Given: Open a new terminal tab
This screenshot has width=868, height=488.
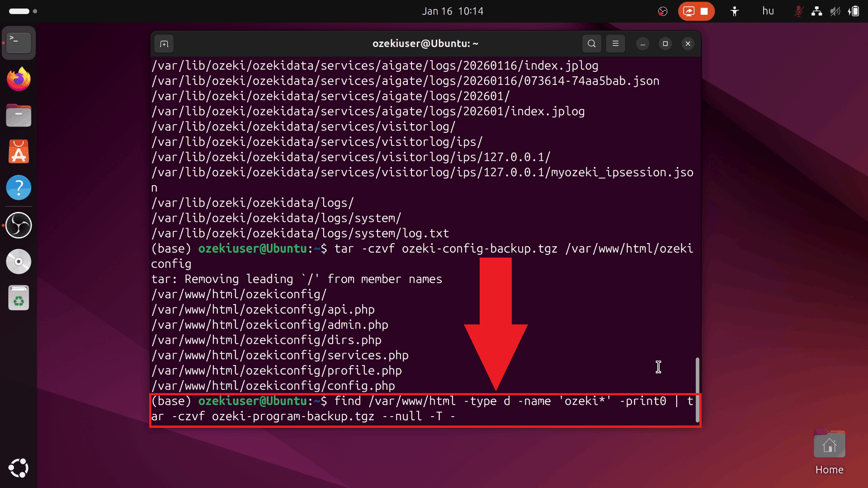Looking at the screenshot, I should (164, 43).
